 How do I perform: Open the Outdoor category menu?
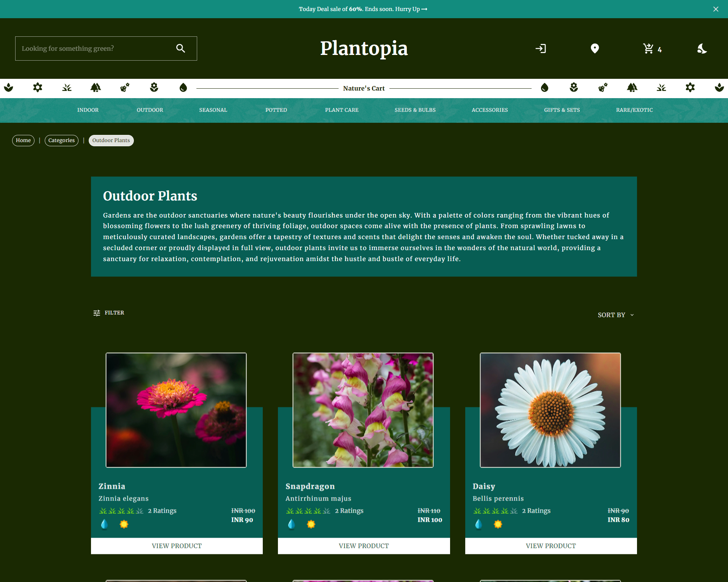coord(150,110)
